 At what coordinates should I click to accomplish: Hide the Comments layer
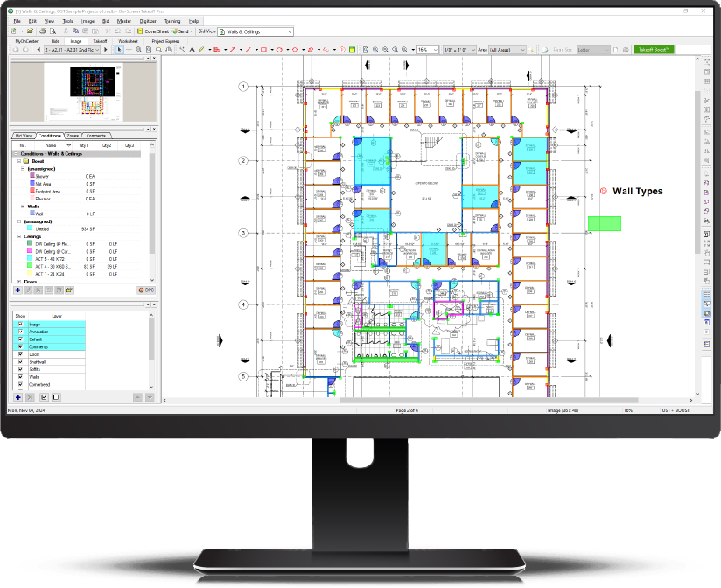pos(20,347)
